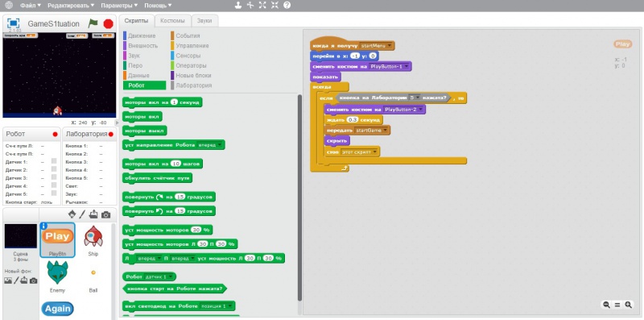Viewport: 644px width, 320px height.
Task: Create new sprite from camera icon
Action: [106, 214]
